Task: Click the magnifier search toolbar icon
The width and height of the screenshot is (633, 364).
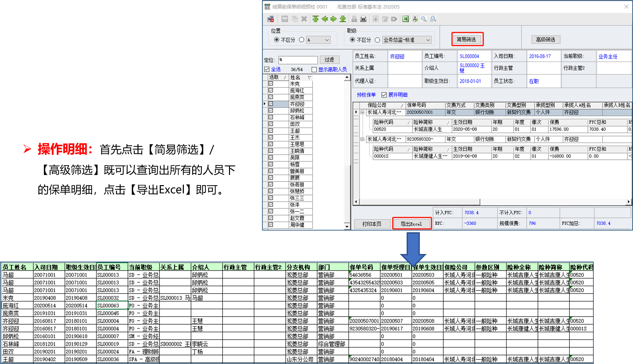Action: point(424,19)
